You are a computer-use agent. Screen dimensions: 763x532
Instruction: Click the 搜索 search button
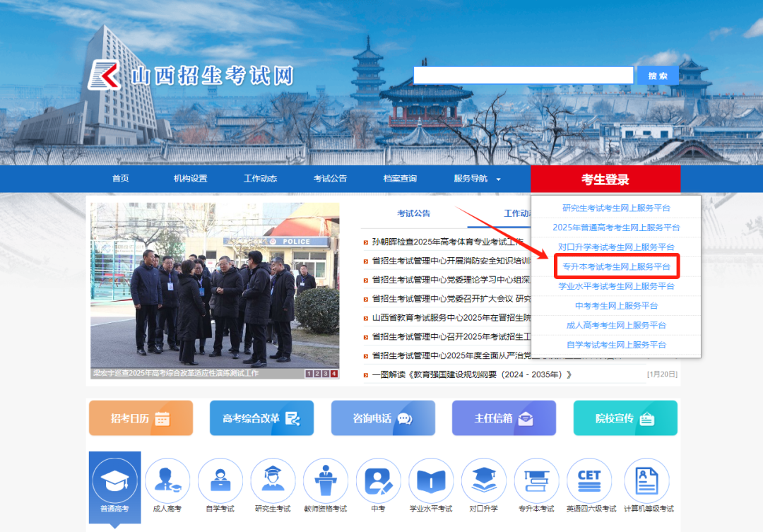[657, 74]
